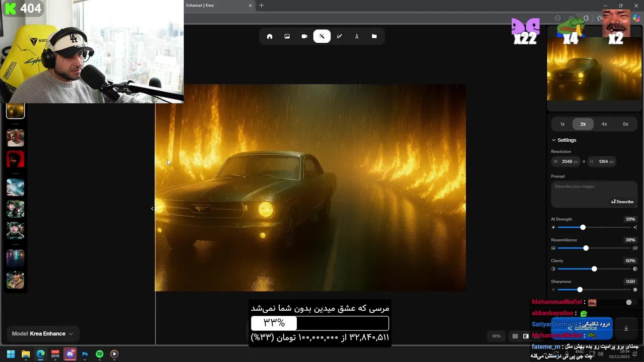Open the assets folder icon in toolbar
The width and height of the screenshot is (644, 362).
pyautogui.click(x=374, y=36)
